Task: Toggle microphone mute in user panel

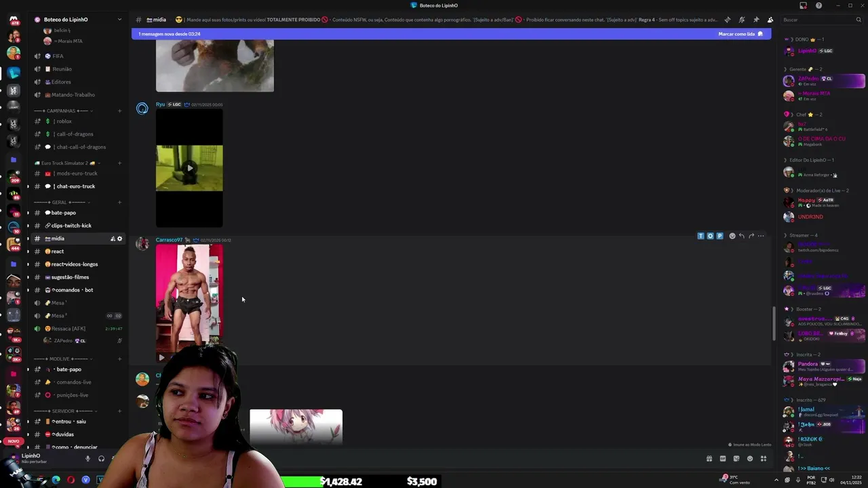Action: click(x=87, y=459)
